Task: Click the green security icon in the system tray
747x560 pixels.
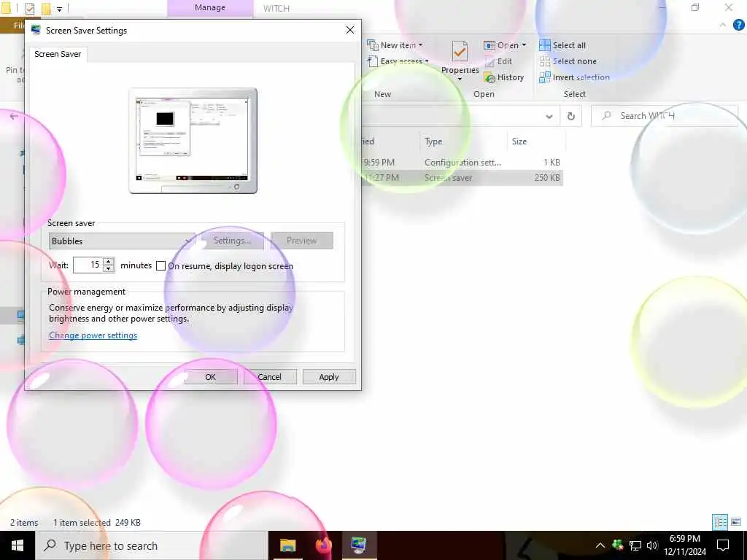Action: pyautogui.click(x=618, y=545)
